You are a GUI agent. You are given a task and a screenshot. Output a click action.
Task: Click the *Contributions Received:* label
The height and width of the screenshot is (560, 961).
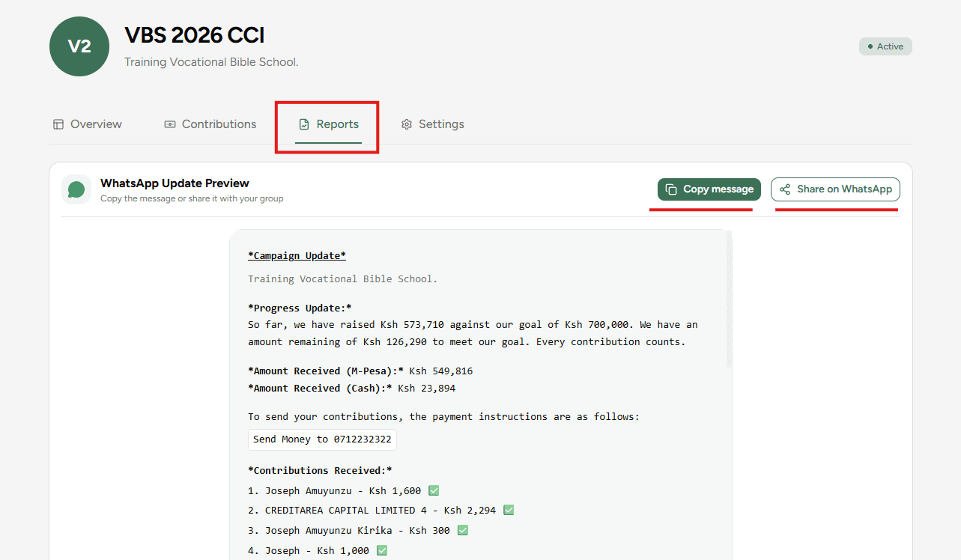point(320,471)
